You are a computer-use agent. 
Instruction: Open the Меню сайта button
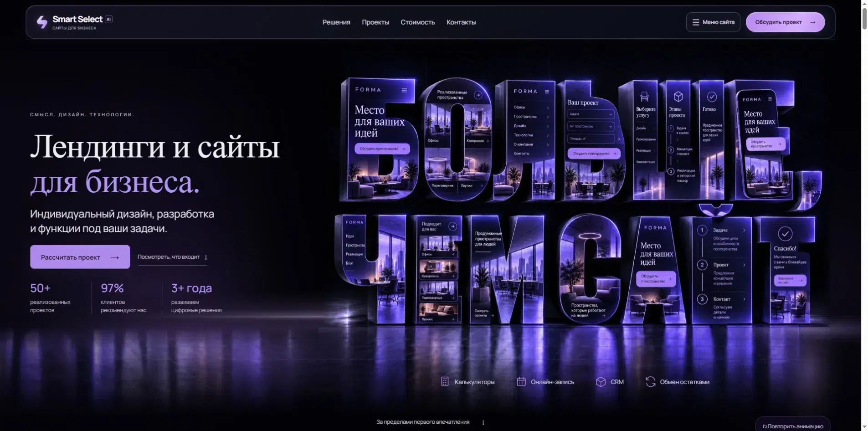click(x=713, y=22)
